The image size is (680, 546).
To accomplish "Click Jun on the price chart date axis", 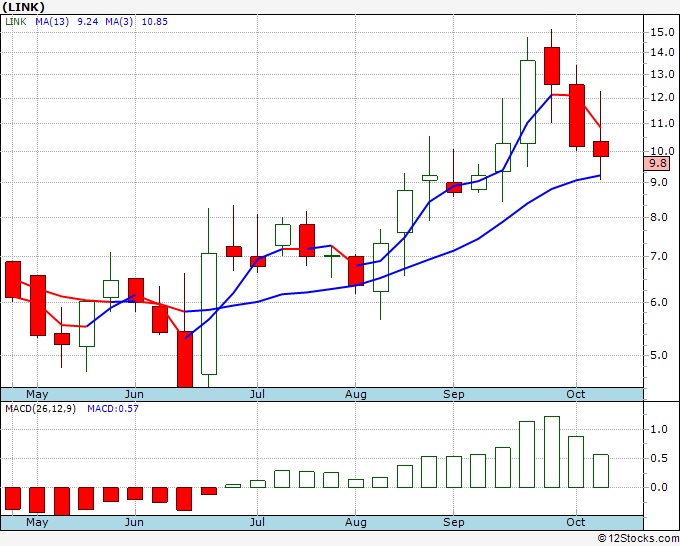I will tap(134, 395).
